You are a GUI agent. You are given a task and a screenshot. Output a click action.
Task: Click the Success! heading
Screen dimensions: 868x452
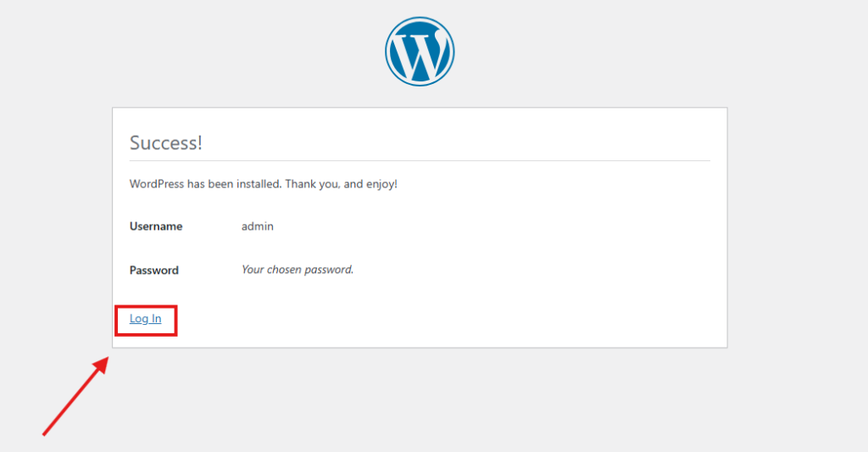point(165,142)
